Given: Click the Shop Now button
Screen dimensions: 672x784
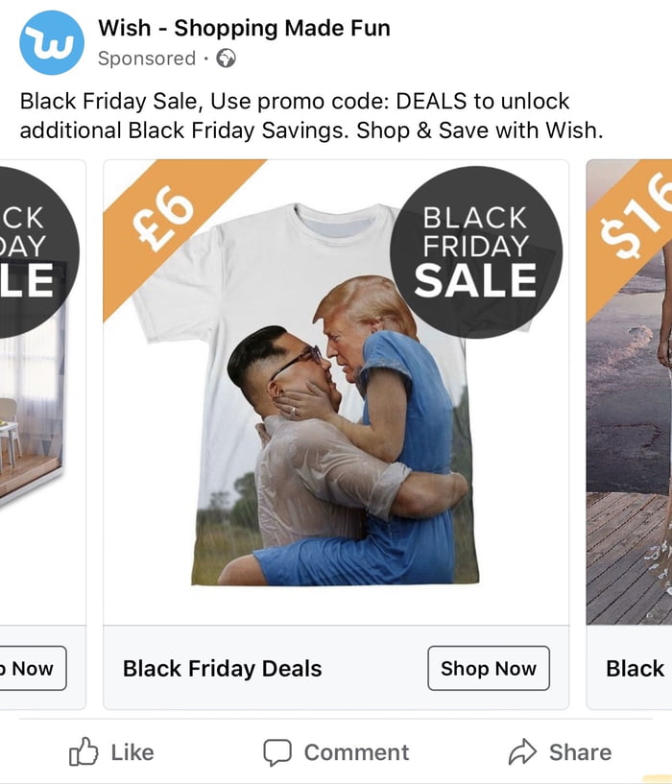Looking at the screenshot, I should click(489, 669).
